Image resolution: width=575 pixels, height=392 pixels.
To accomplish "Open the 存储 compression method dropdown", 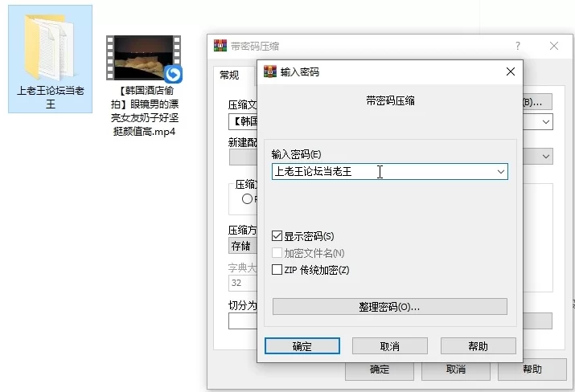I will 243,246.
